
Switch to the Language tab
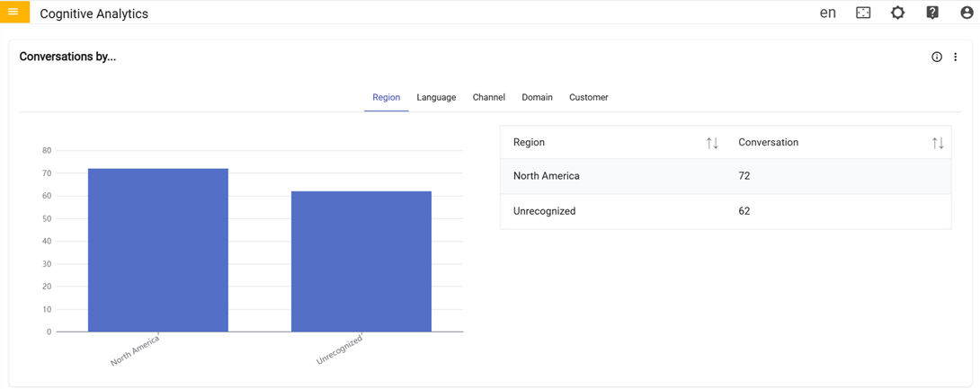[436, 97]
